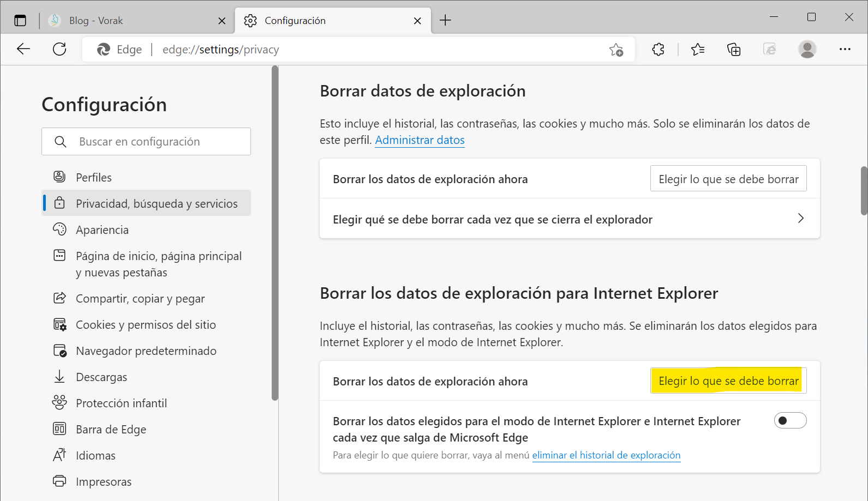
Task: Go back with the back arrow
Action: tap(23, 49)
